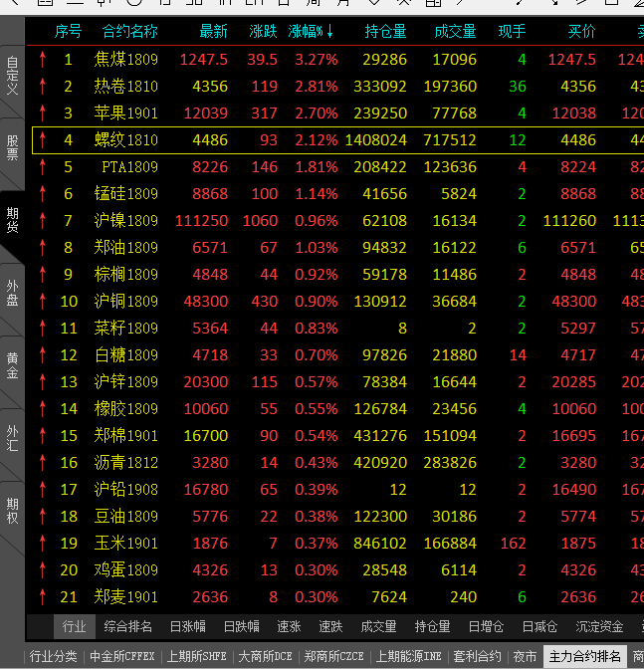
Task: Open the 外汇 sidebar tab
Action: coord(12,438)
